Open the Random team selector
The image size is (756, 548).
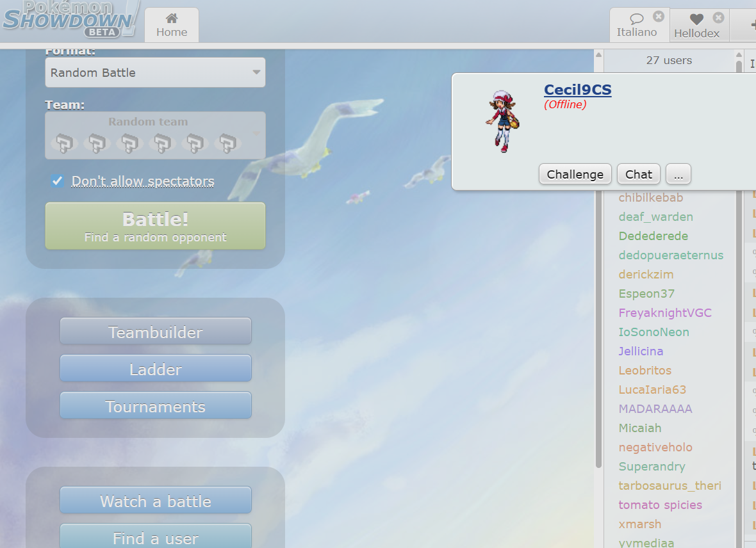point(155,136)
